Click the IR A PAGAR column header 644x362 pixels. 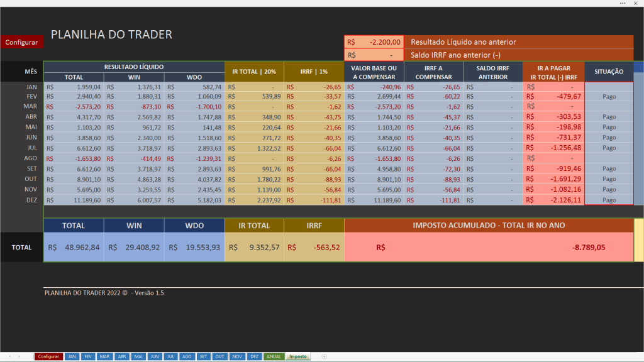553,72
